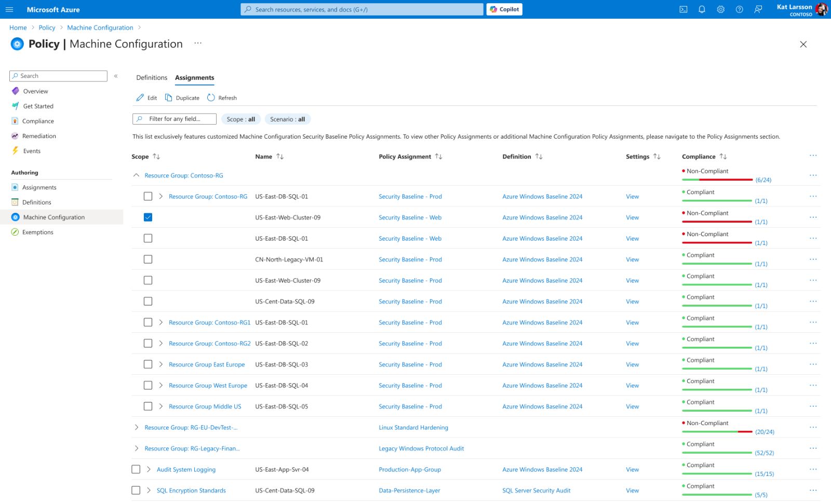Click the Refresh icon in toolbar
Screen dimensions: 831x504
pyautogui.click(x=211, y=98)
